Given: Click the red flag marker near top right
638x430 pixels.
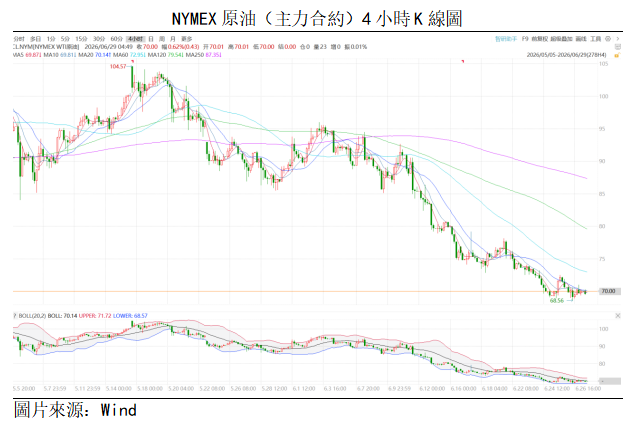Looking at the screenshot, I should pos(463,61).
